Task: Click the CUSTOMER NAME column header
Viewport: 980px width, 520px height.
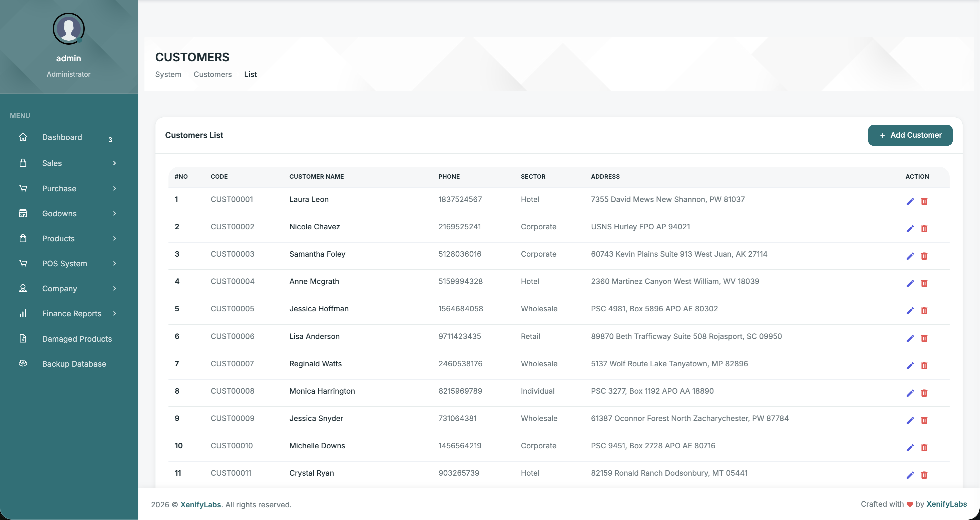Action: pos(317,176)
